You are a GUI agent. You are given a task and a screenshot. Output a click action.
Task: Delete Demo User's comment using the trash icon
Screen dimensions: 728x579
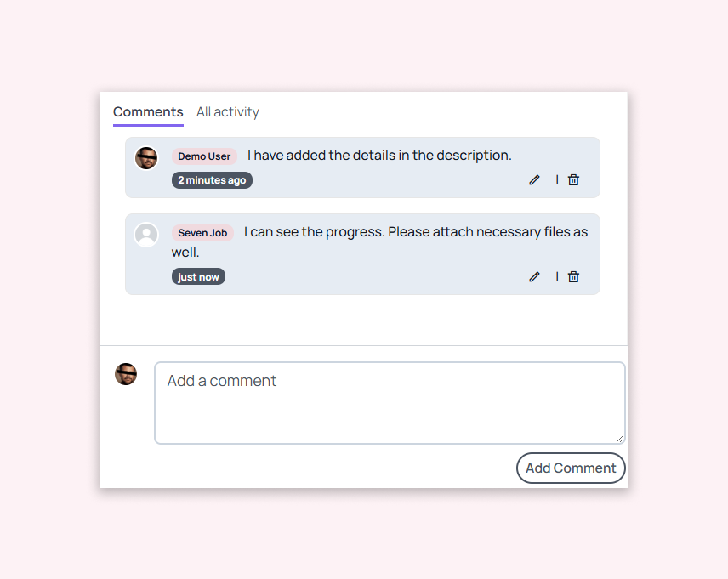tap(573, 179)
